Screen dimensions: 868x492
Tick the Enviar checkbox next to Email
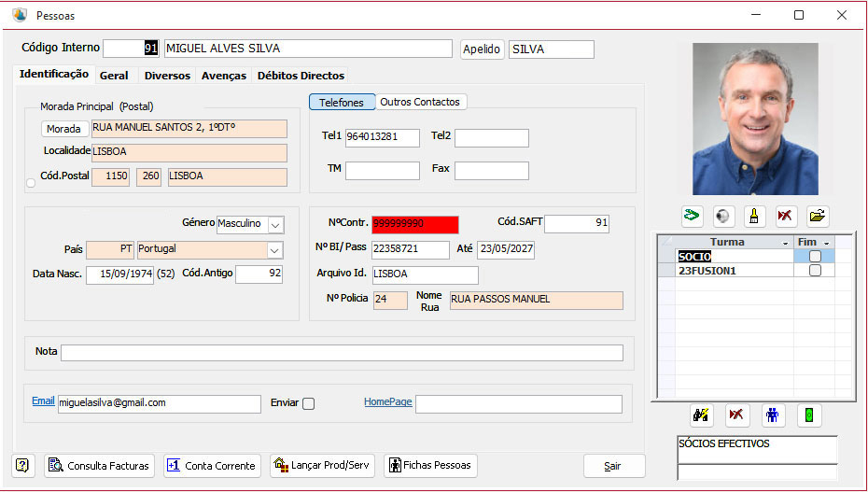pos(309,403)
